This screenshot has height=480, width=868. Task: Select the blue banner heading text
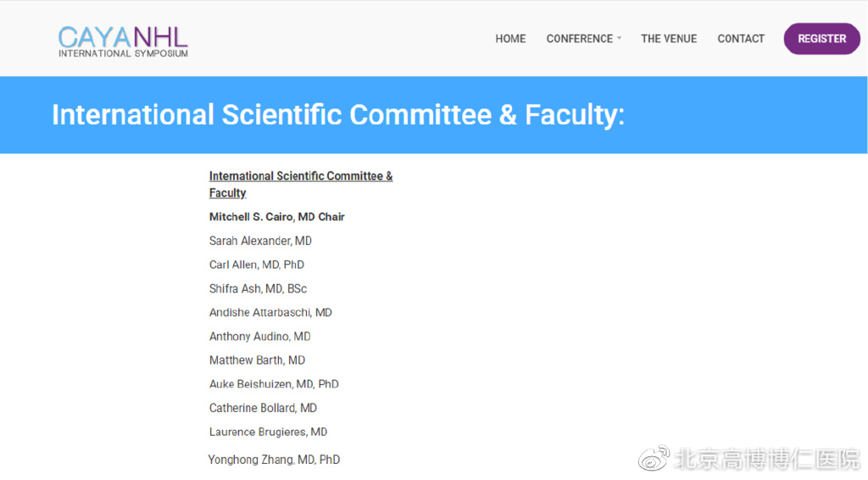tap(338, 114)
